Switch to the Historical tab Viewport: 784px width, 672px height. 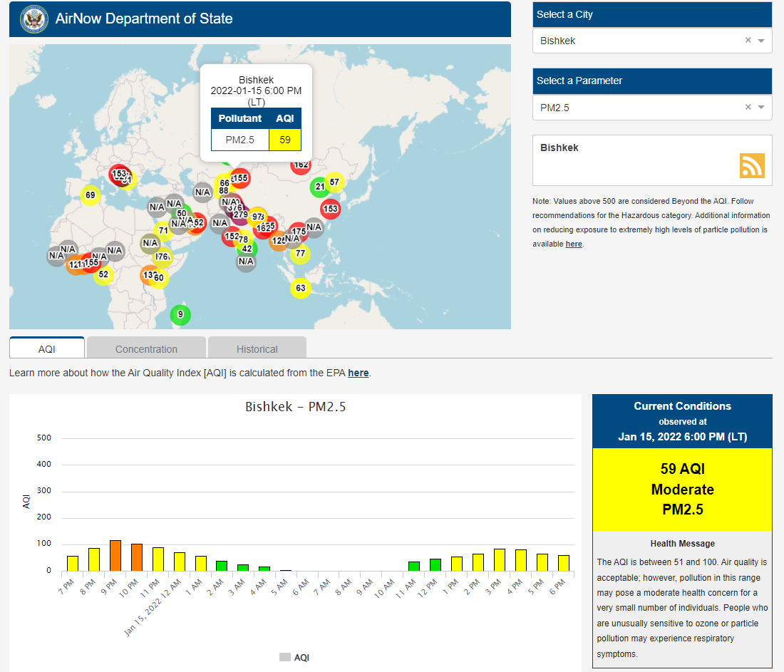tap(257, 348)
